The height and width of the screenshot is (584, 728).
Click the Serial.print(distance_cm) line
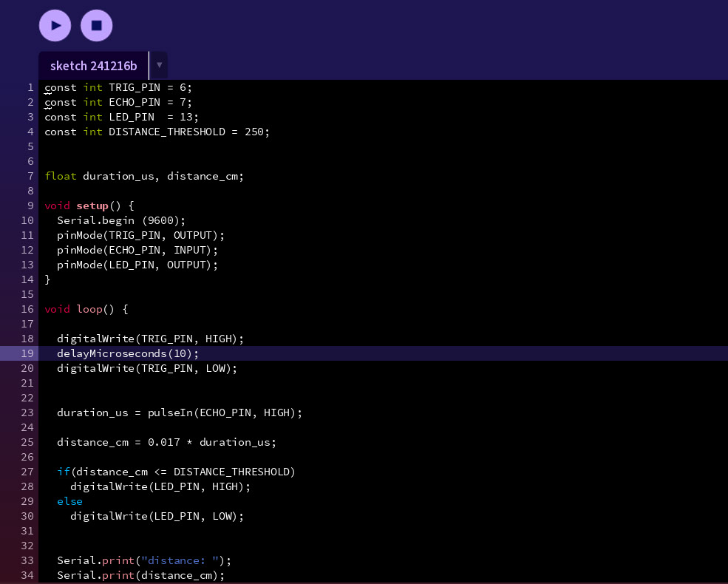point(140,575)
